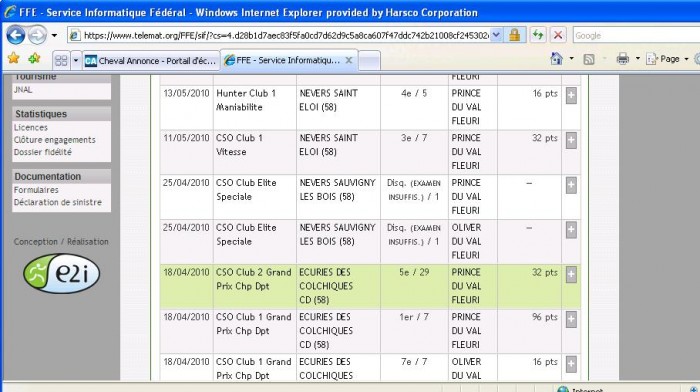
Task: Click the security lock icon
Action: [x=514, y=35]
